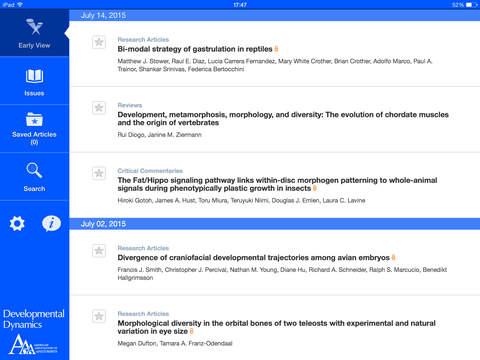This screenshot has width=480, height=360.
Task: Star the Bi-modal gastrulation article
Action: point(99,42)
